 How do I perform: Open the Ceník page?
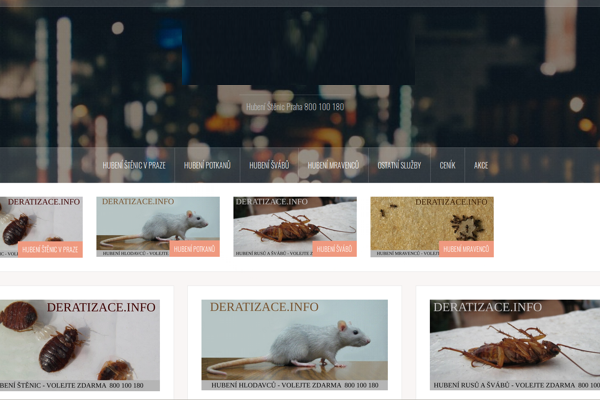(x=447, y=165)
